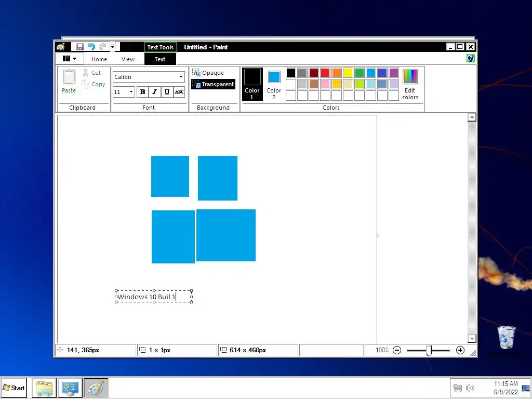
Task: Click the Show desktop button in tray corner
Action: point(526,388)
